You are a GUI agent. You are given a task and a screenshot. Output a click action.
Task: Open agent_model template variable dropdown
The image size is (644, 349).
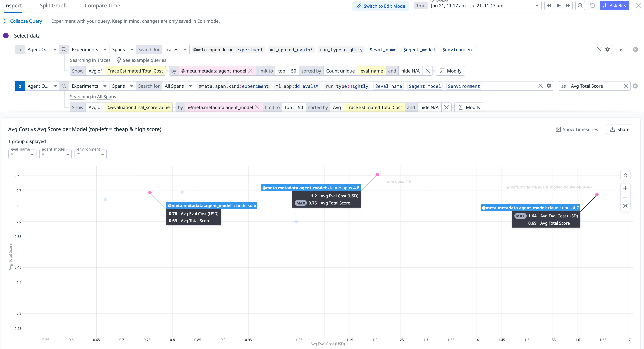pyautogui.click(x=55, y=154)
